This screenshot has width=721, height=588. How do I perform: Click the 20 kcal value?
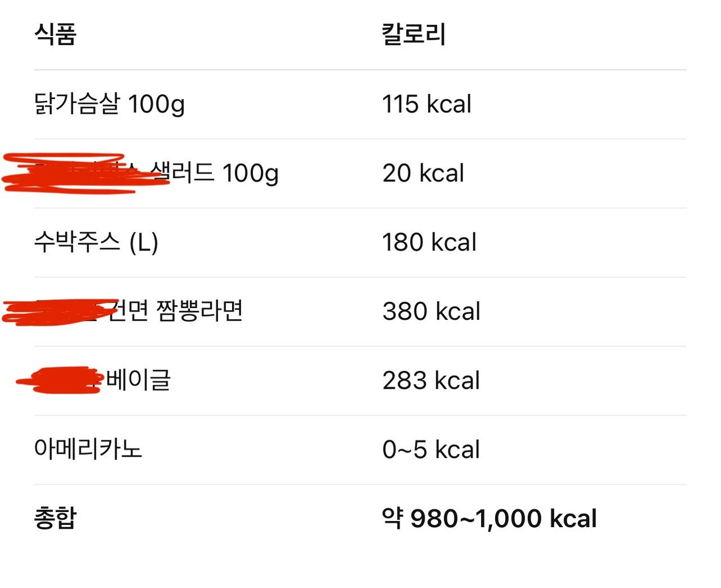point(423,173)
